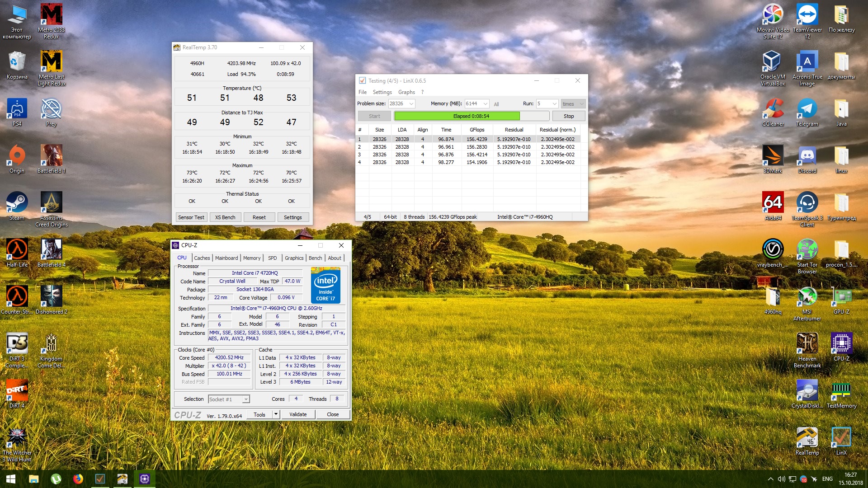Screen dimensions: 868x488
Task: Expand the Memory (MiB) dropdown
Action: click(x=485, y=104)
